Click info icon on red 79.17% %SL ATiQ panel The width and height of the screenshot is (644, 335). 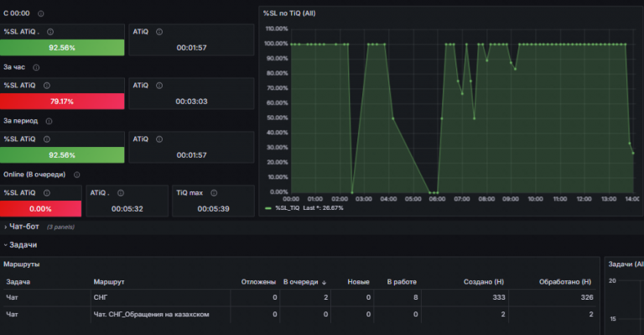(x=47, y=86)
